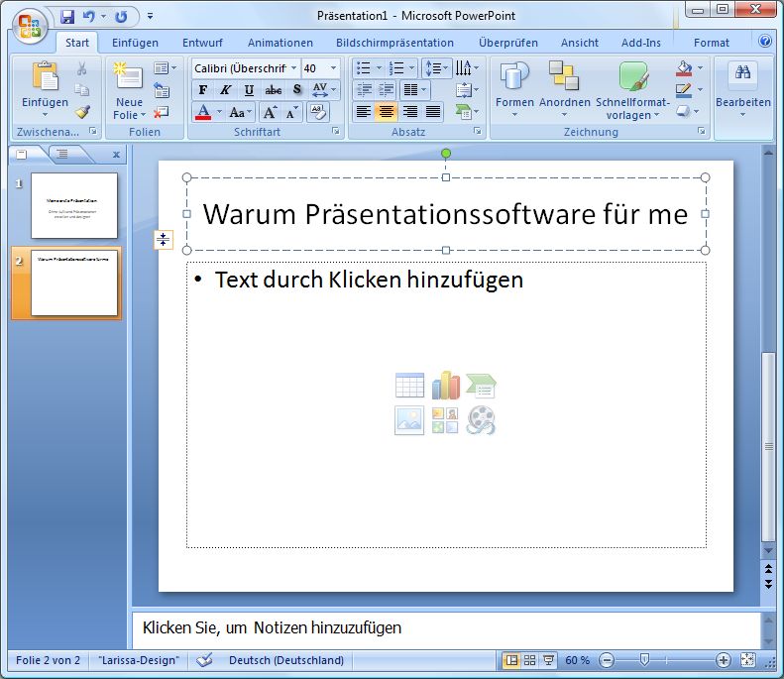Undo the last action
784x679 pixels.
pos(88,17)
